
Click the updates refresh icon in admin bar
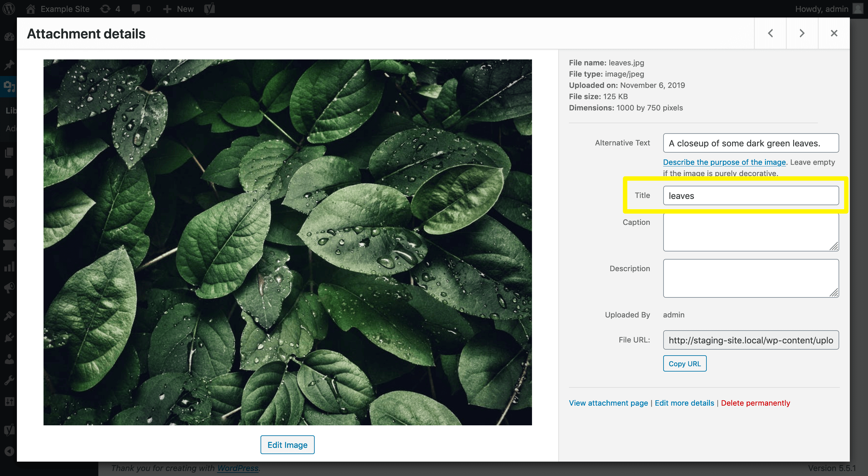[x=106, y=9]
